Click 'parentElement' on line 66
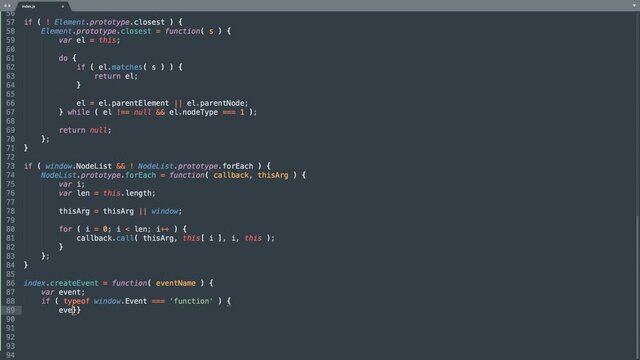 tap(140, 103)
